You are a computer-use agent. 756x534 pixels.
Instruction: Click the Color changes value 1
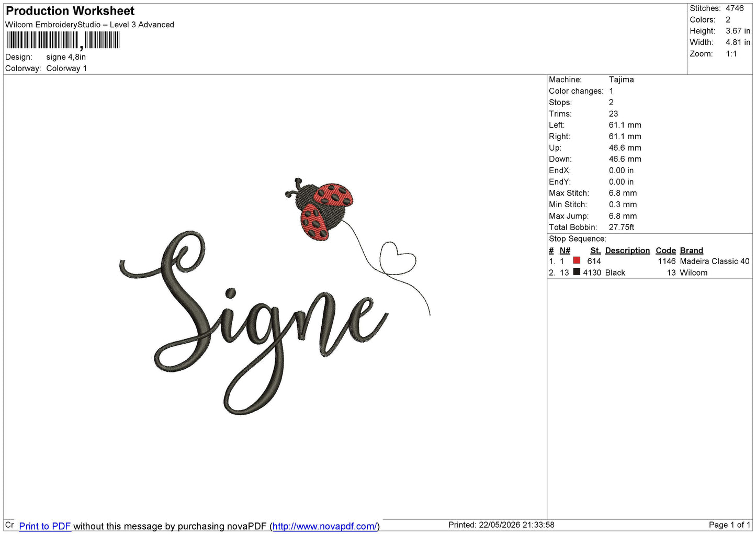tap(611, 91)
